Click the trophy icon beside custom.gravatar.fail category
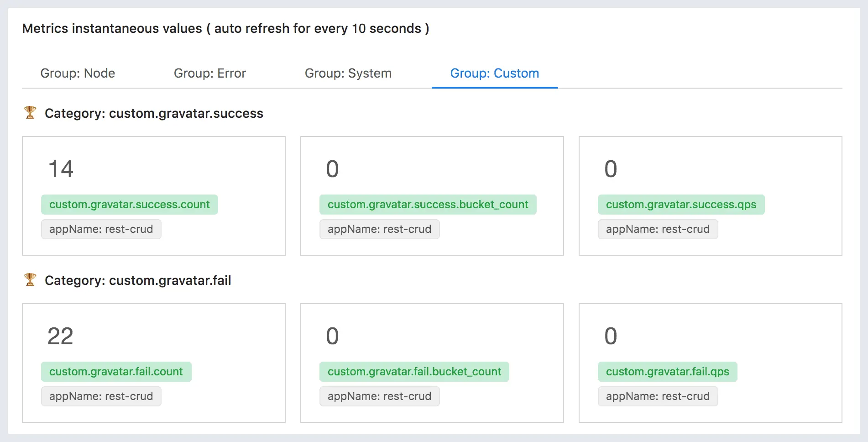This screenshot has height=442, width=868. (x=30, y=279)
